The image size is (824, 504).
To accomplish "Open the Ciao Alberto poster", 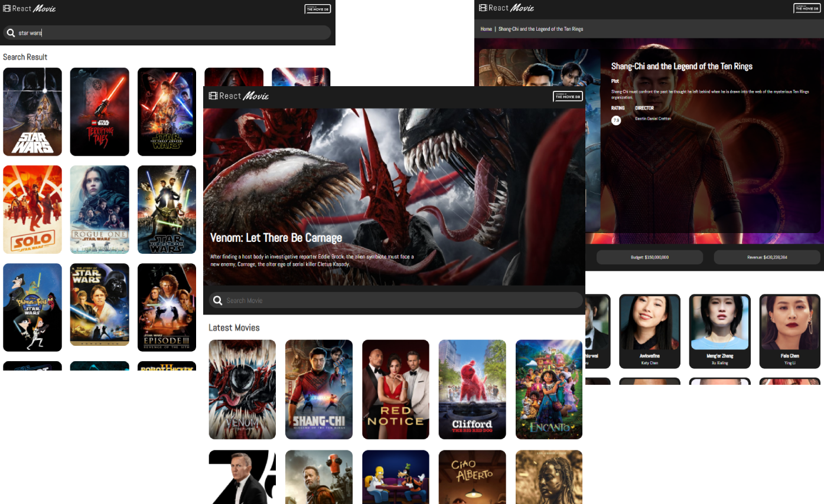I will tap(473, 477).
